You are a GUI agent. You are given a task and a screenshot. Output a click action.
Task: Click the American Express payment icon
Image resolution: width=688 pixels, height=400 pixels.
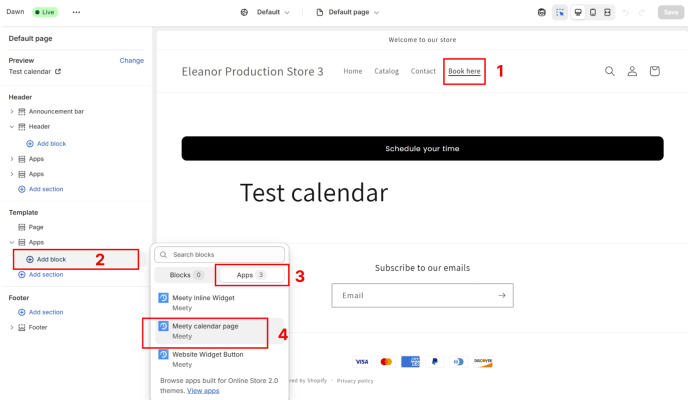click(x=410, y=362)
